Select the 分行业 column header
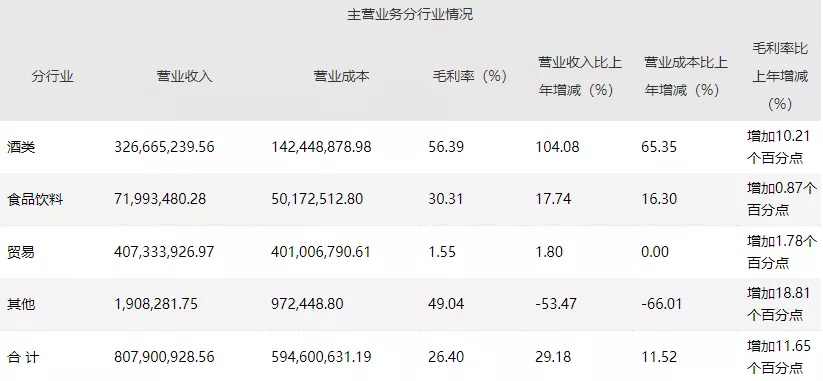 click(52, 77)
